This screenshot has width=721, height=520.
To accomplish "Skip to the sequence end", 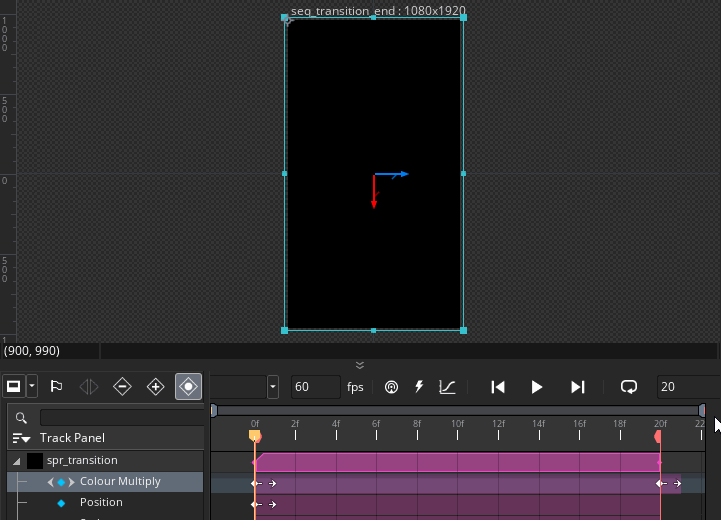I will click(577, 387).
